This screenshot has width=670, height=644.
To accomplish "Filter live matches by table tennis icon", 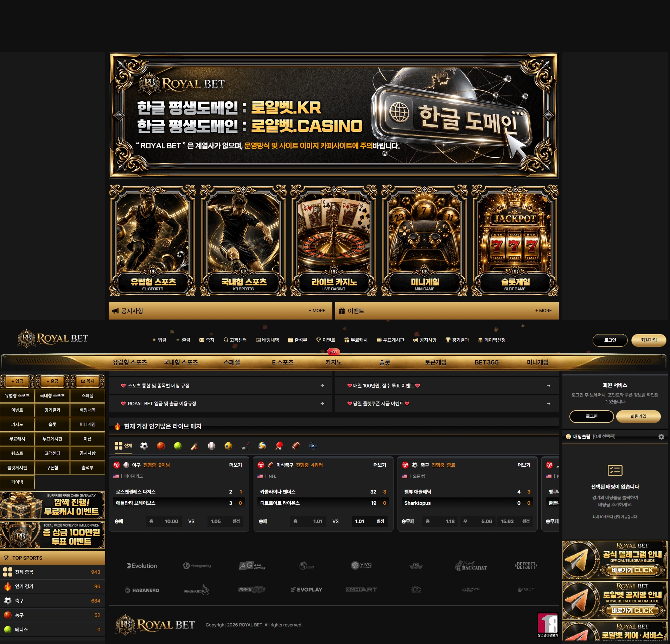I will (279, 446).
